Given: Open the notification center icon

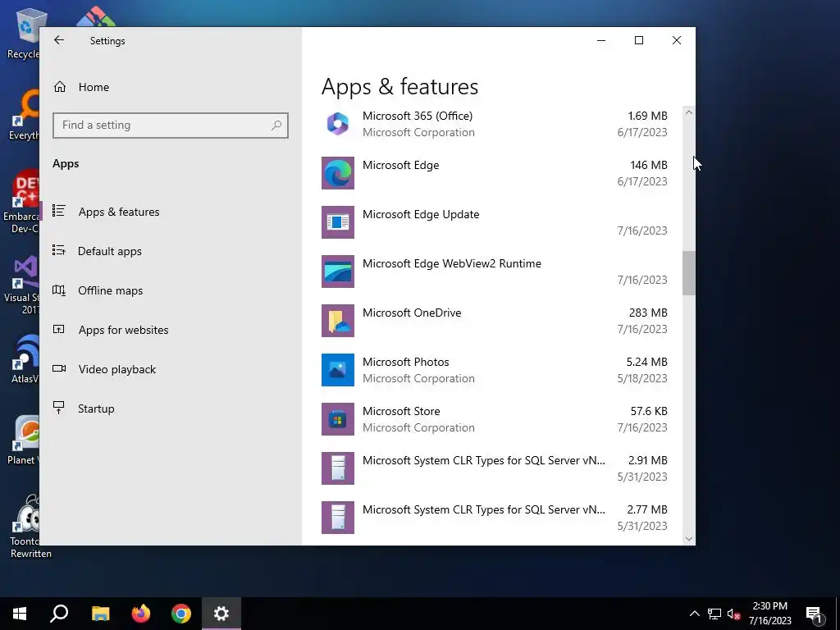Looking at the screenshot, I should tap(815, 614).
